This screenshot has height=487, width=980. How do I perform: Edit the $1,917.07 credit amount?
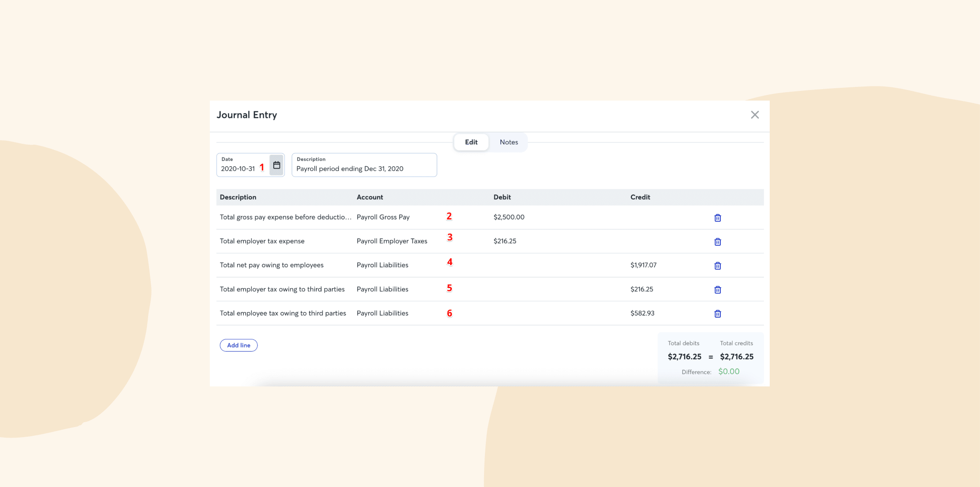click(x=643, y=265)
